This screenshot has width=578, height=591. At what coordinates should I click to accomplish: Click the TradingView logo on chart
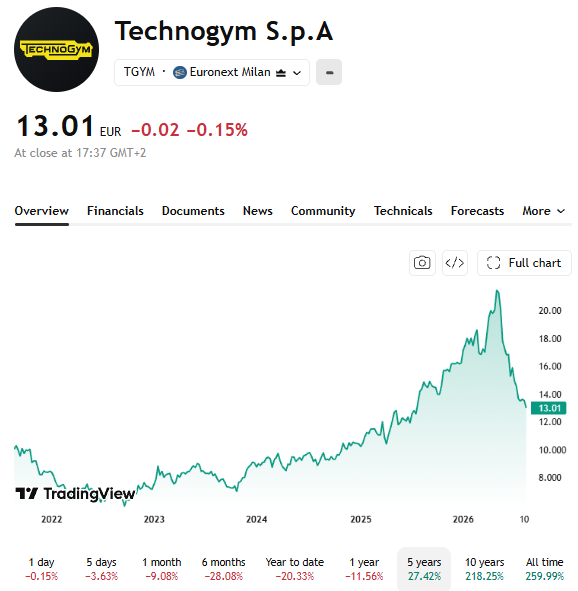coord(75,493)
